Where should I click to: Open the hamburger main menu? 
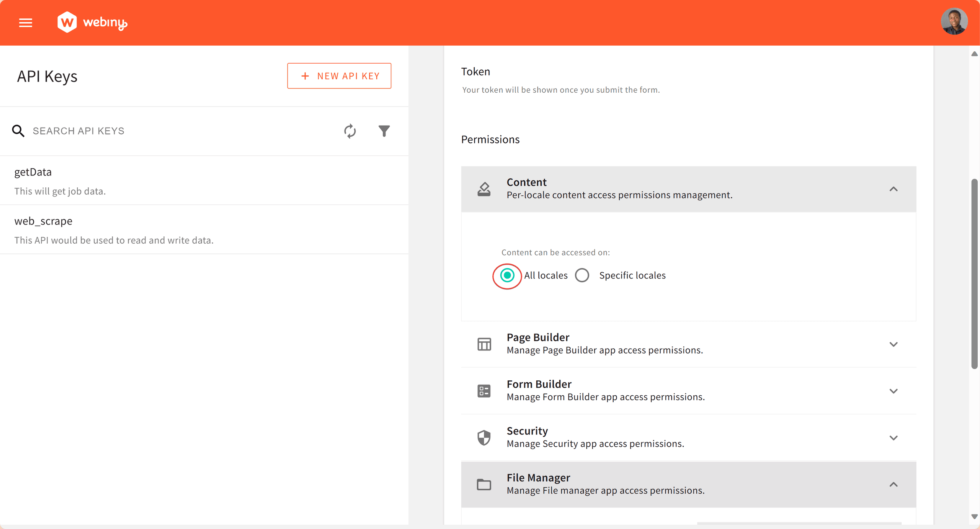tap(26, 23)
